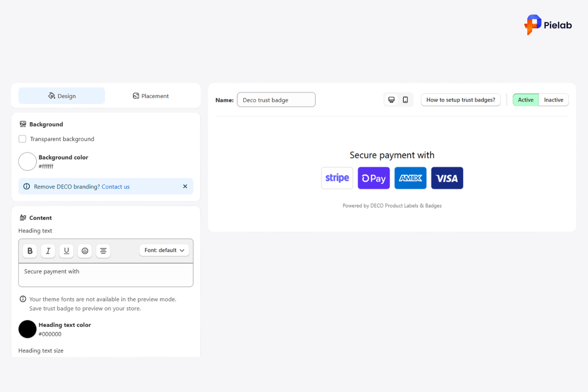This screenshot has height=392, width=588.
Task: Click the Shop Pay badge in preview
Action: tap(374, 178)
